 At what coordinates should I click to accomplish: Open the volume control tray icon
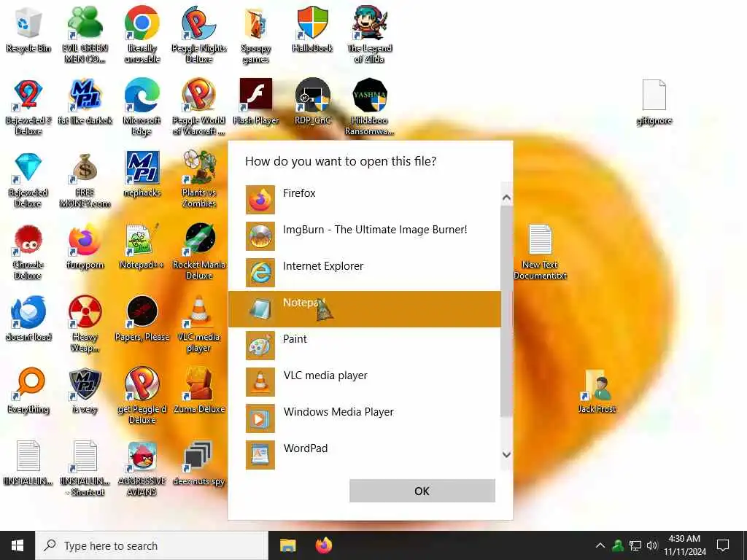(652, 545)
